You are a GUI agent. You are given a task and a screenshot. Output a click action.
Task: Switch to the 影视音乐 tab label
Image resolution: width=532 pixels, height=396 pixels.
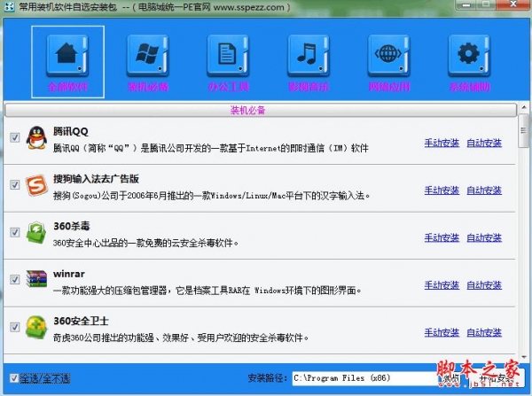tap(309, 88)
